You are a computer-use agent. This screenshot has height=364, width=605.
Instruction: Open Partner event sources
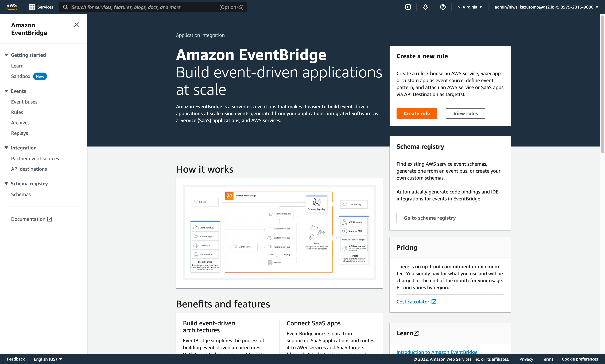35,159
